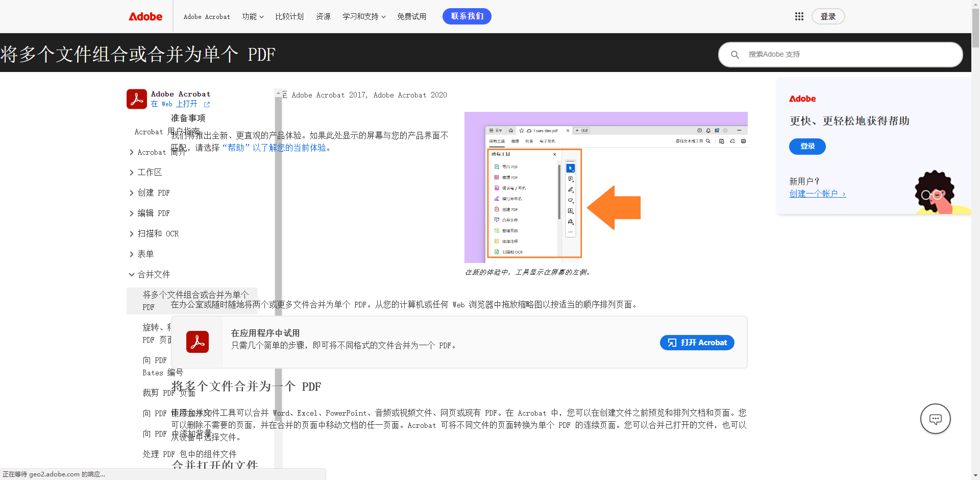Click the 登录 button in the header

click(828, 16)
